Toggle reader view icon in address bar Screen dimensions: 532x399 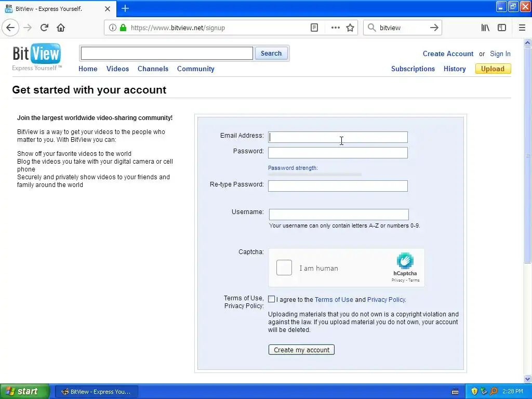314,28
